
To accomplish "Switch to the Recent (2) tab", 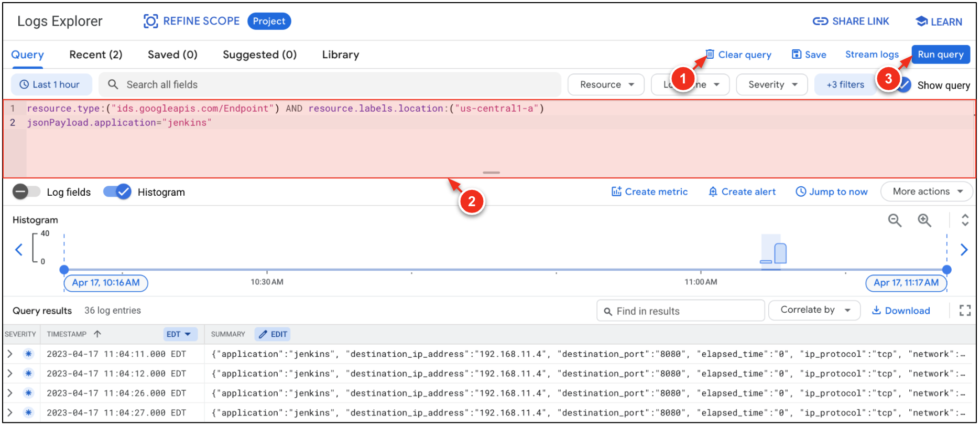I will point(95,55).
